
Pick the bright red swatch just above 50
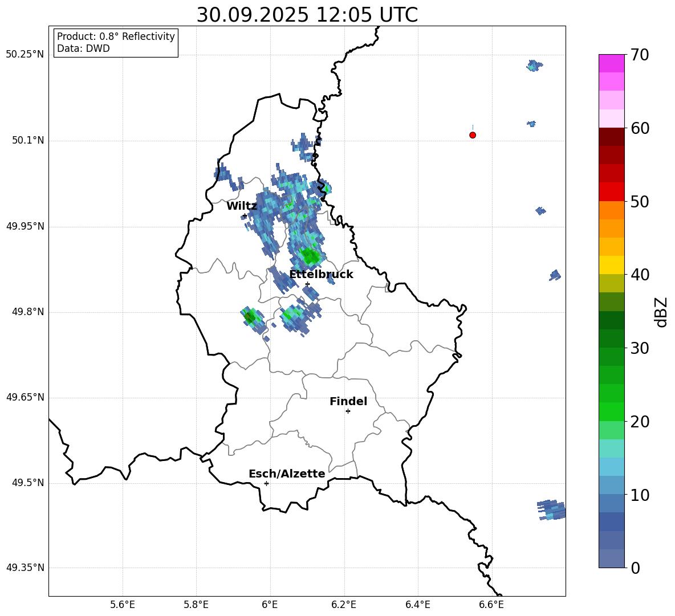coord(612,192)
